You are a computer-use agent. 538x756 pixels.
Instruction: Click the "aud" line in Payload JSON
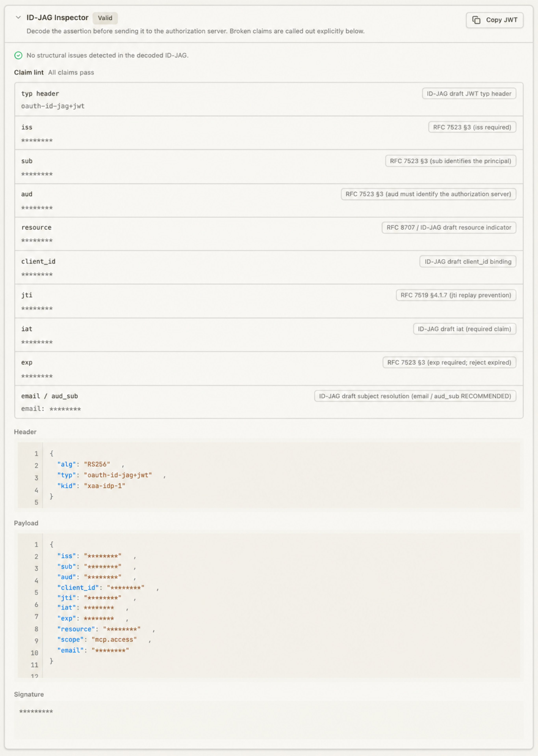click(x=97, y=577)
